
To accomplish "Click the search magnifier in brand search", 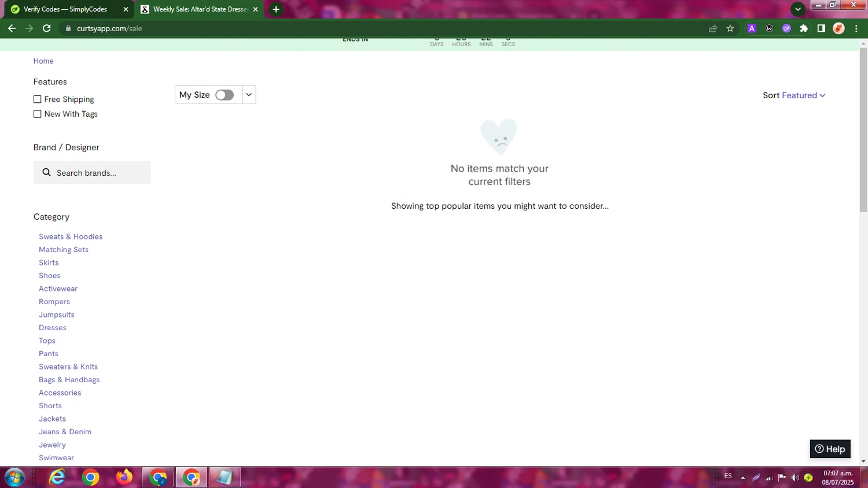I will pos(47,172).
